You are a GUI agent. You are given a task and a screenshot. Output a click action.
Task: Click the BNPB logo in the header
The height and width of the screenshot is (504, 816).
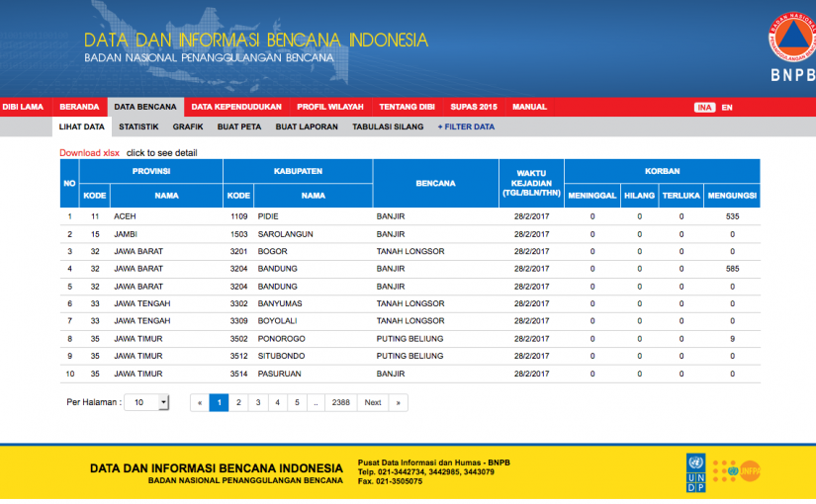coord(792,46)
